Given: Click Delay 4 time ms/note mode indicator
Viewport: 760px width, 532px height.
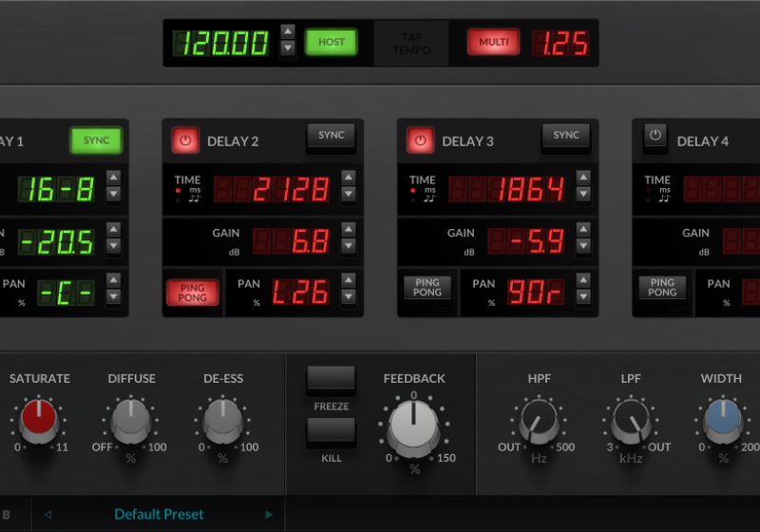Looking at the screenshot, I should pyautogui.click(x=658, y=195).
